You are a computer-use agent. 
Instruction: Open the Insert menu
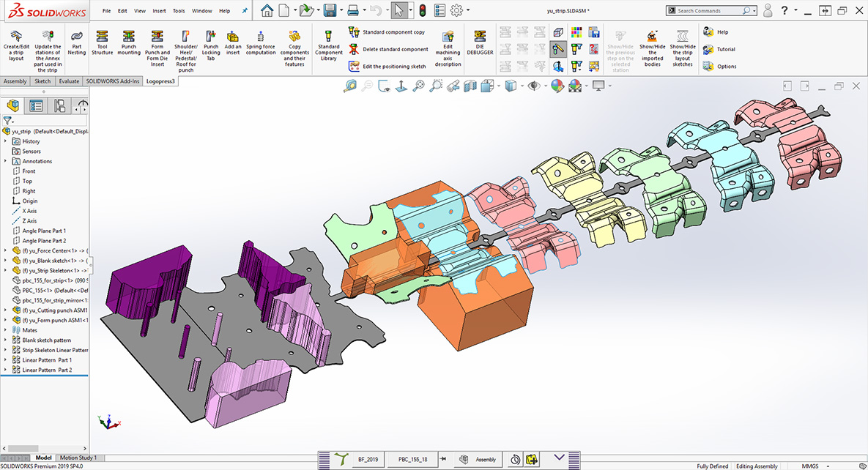160,10
